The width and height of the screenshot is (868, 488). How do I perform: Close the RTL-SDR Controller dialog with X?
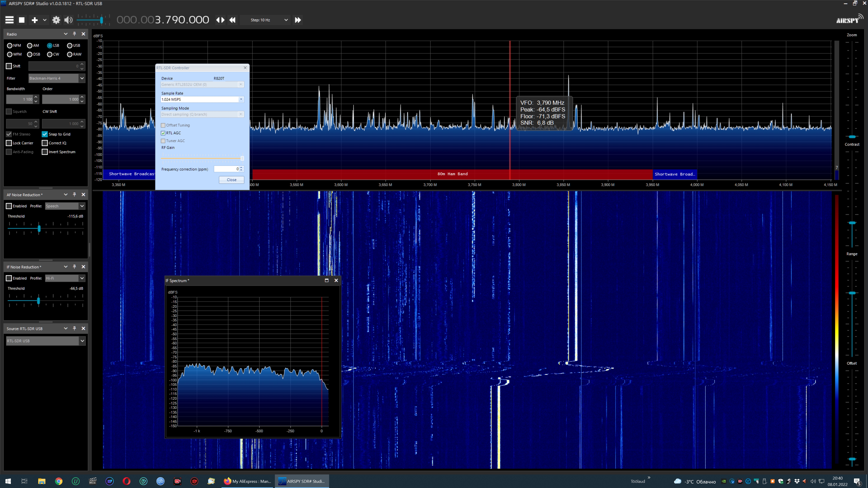coord(245,68)
